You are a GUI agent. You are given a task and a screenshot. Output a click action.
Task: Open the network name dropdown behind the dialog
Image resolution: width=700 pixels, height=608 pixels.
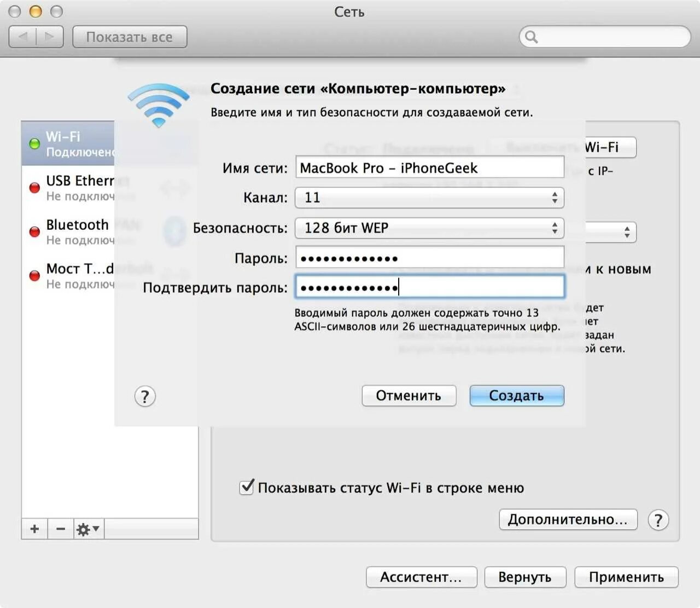[x=610, y=233]
